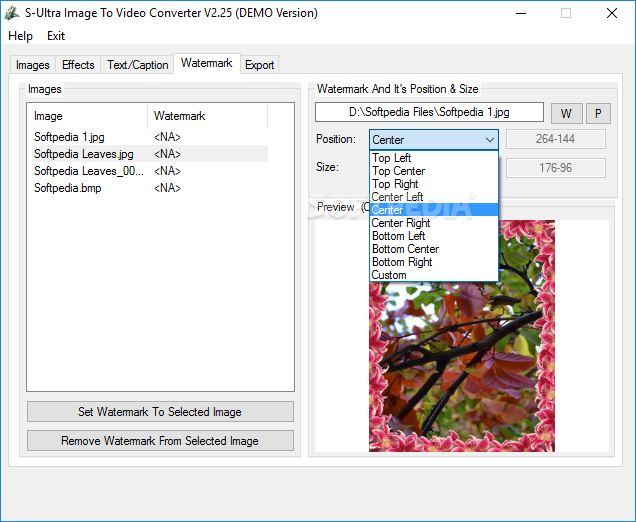The image size is (636, 522).
Task: Click Remove Watermark From Selected Image
Action: click(x=160, y=440)
